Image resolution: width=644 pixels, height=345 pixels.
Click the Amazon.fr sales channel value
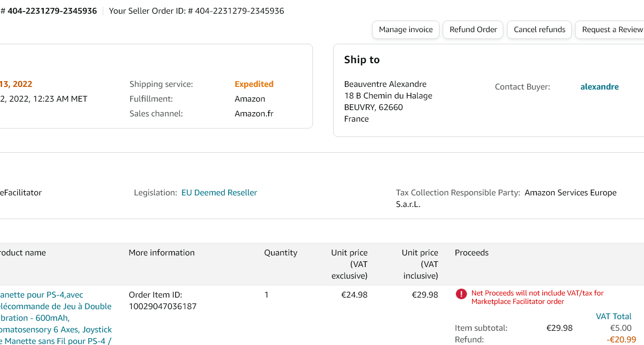[254, 114]
